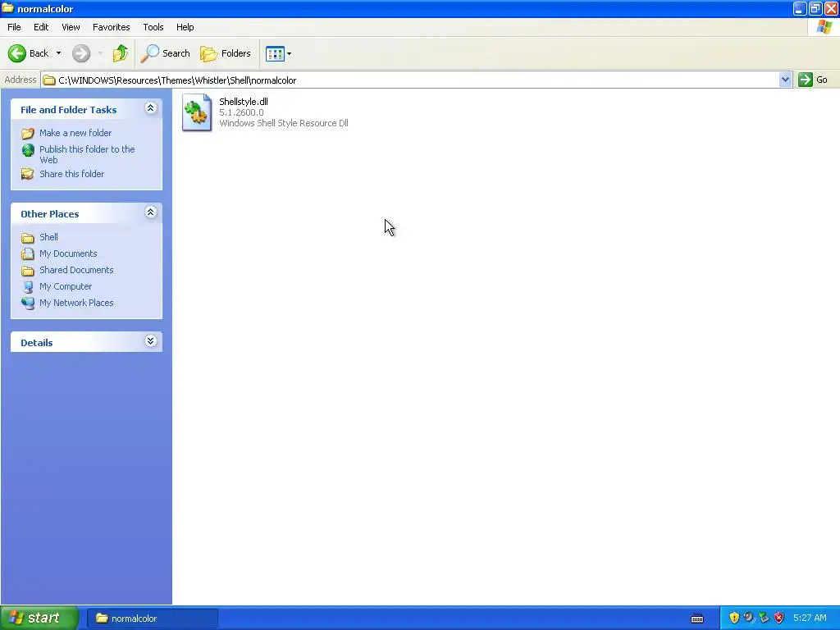Screen dimensions: 840x630
Task: Click the globe publish icon
Action: (x=28, y=151)
